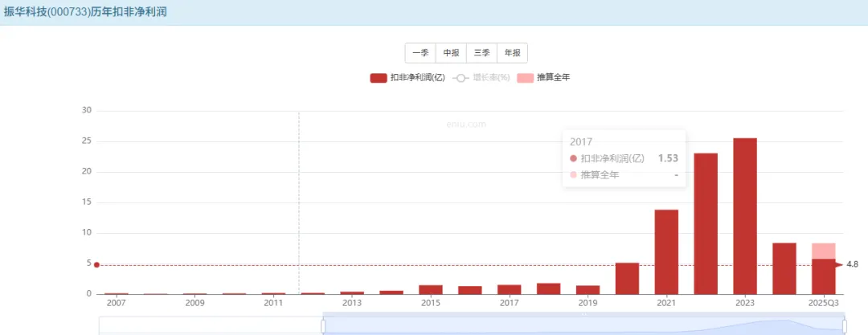The image size is (868, 335).
Task: Toggle the 推算全年 legend series
Action: (543, 77)
